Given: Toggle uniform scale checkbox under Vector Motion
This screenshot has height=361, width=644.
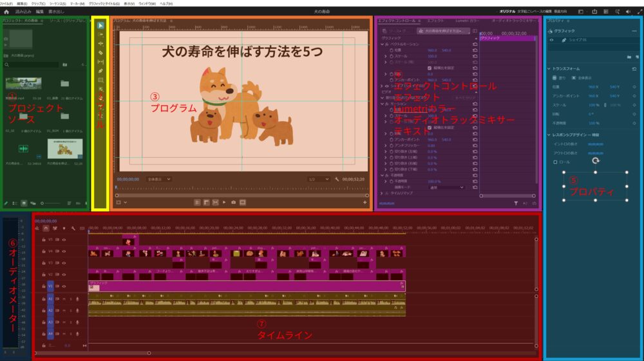Looking at the screenshot, I should [430, 68].
